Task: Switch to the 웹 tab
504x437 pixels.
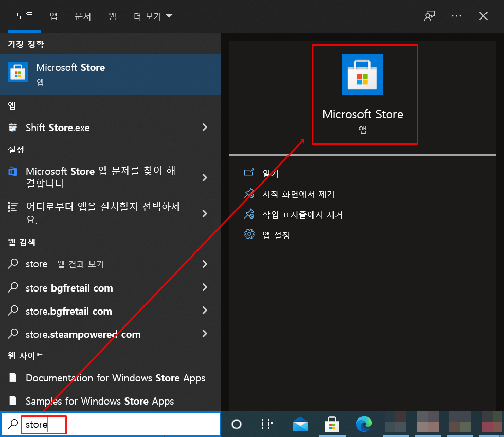Action: point(112,16)
